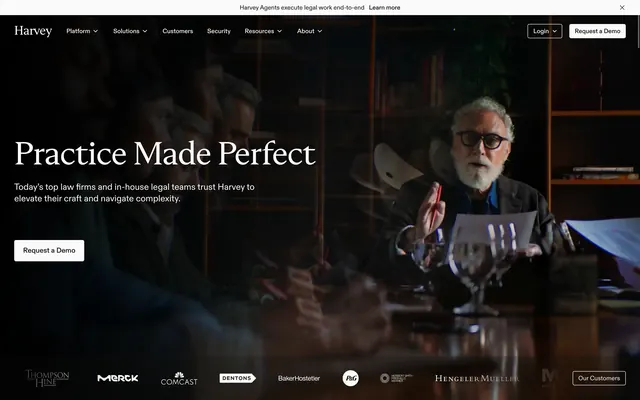Select the Thompson Hine logo
This screenshot has height=400, width=640.
pos(47,378)
